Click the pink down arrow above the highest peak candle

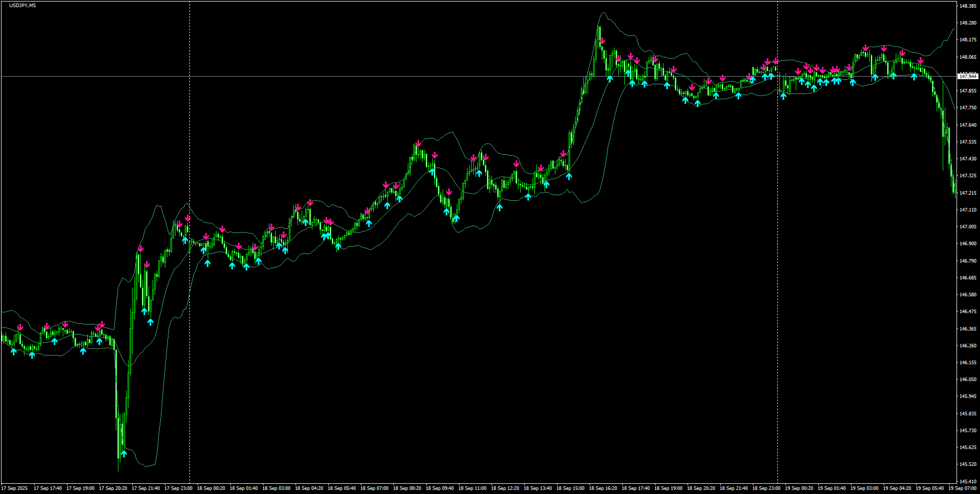[x=602, y=41]
